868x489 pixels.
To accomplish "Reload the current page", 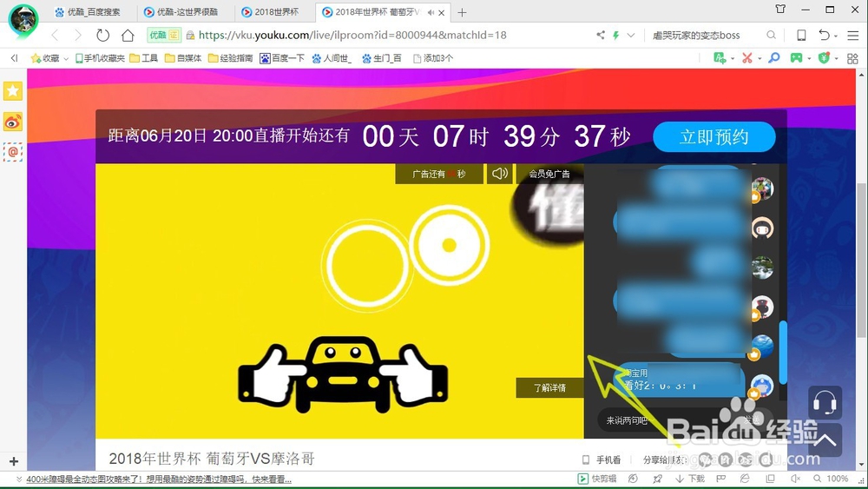I will tap(103, 36).
